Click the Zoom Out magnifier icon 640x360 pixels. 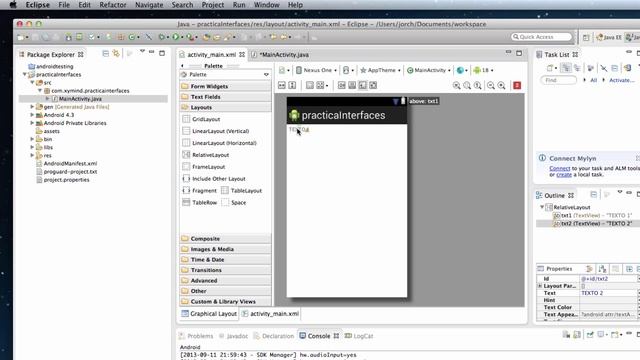coord(491,85)
